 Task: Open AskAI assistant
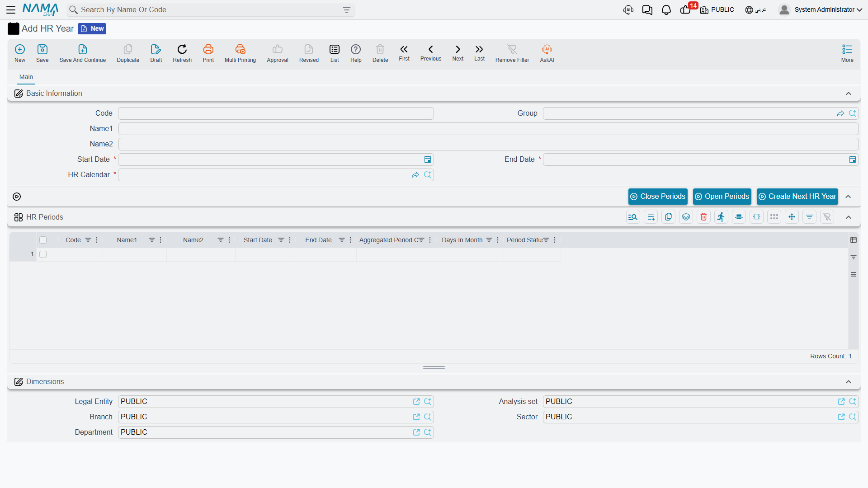click(x=547, y=53)
